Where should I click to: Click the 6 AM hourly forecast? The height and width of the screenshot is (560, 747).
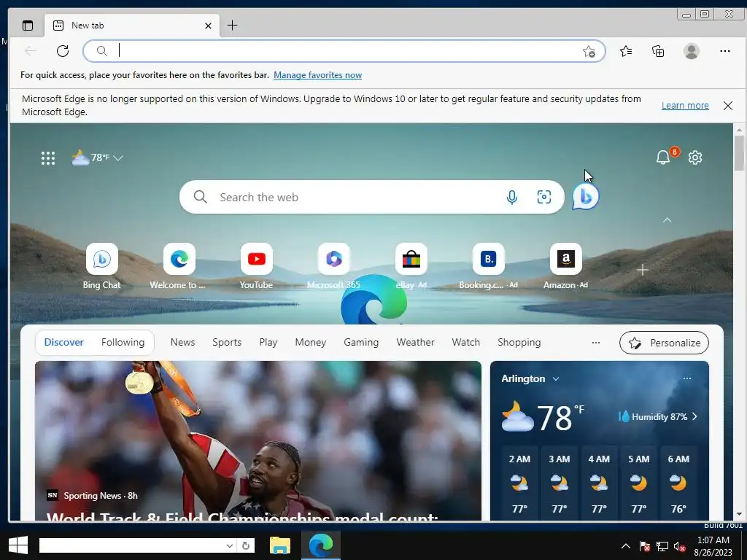pyautogui.click(x=678, y=483)
